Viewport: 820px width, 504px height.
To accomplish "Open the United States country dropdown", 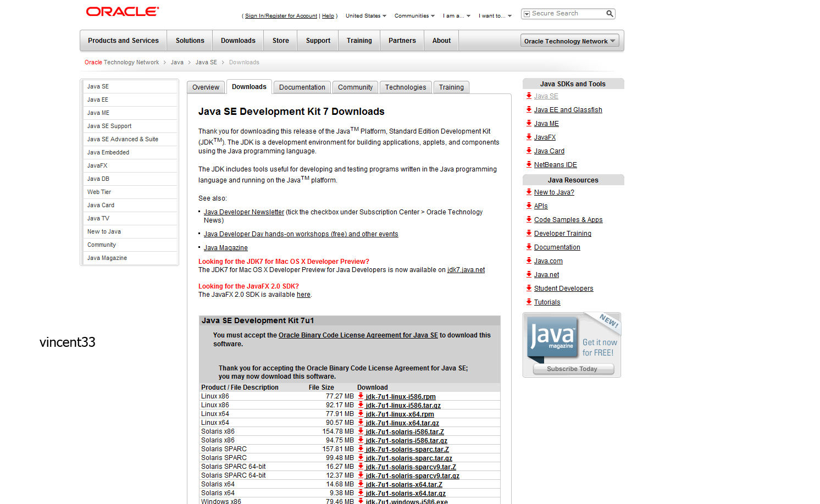I will coord(365,16).
